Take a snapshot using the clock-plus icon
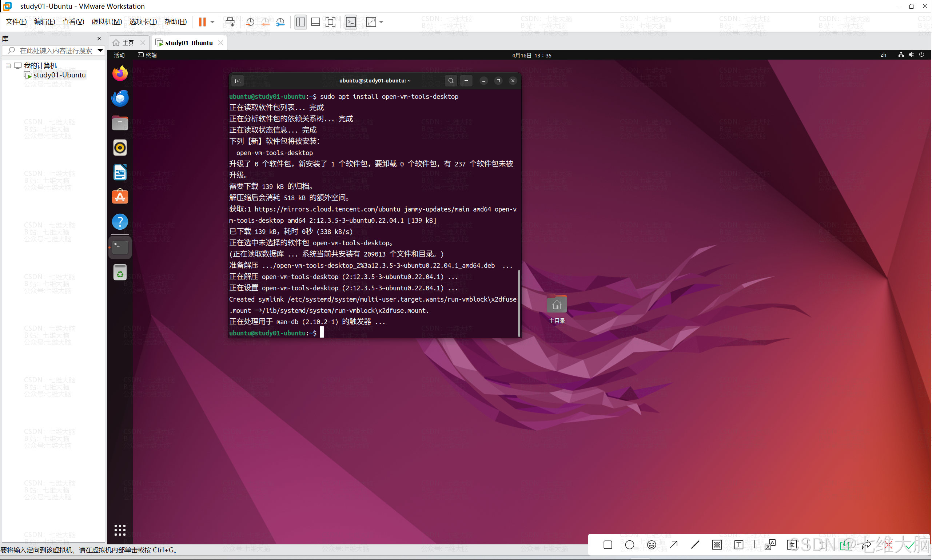The image size is (932, 560). 250,22
